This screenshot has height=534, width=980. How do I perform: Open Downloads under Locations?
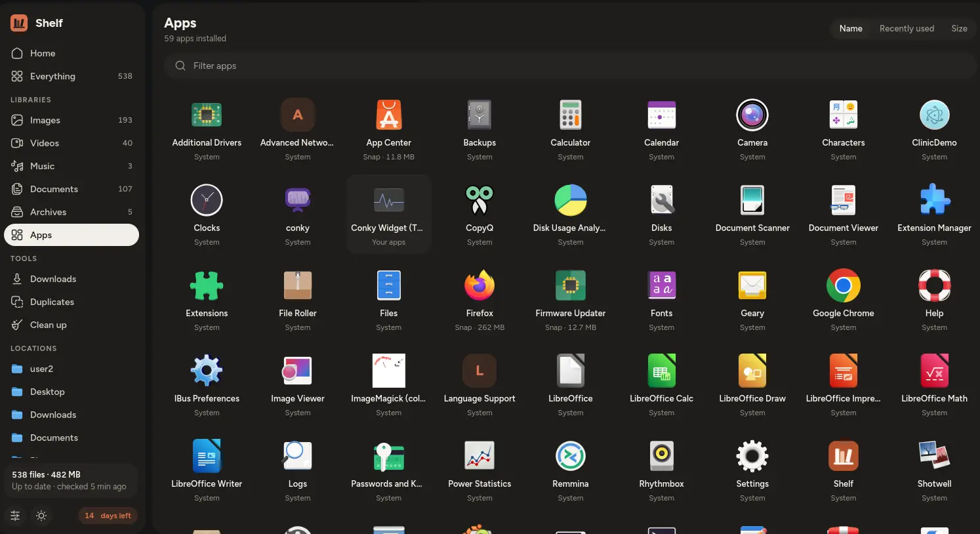pyautogui.click(x=71, y=415)
